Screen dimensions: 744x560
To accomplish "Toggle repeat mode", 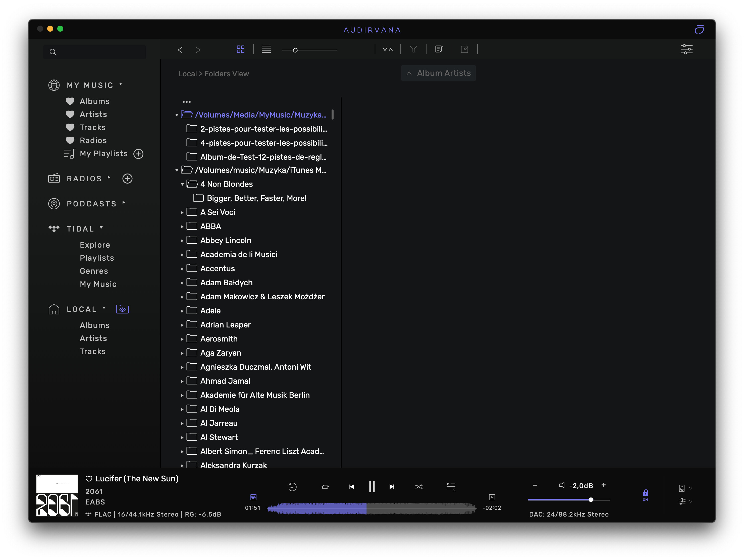I will (325, 487).
